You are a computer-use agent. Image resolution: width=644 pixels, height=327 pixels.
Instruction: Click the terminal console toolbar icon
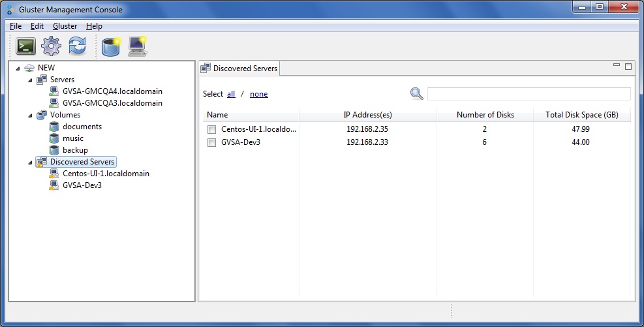pyautogui.click(x=26, y=46)
